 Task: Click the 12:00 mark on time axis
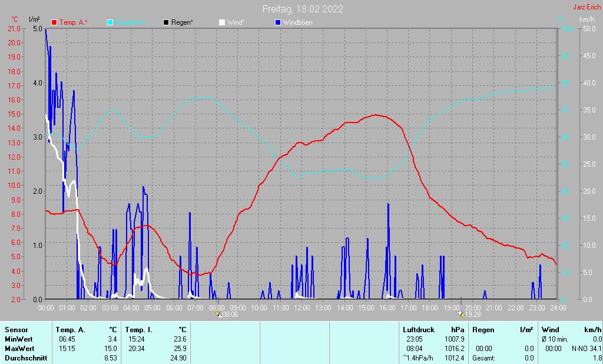[x=302, y=308]
